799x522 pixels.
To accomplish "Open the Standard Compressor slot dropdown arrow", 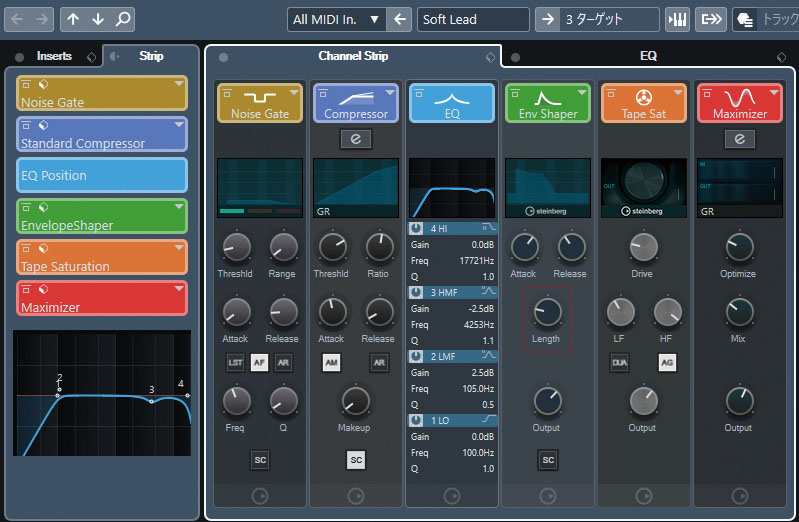I will tap(179, 124).
